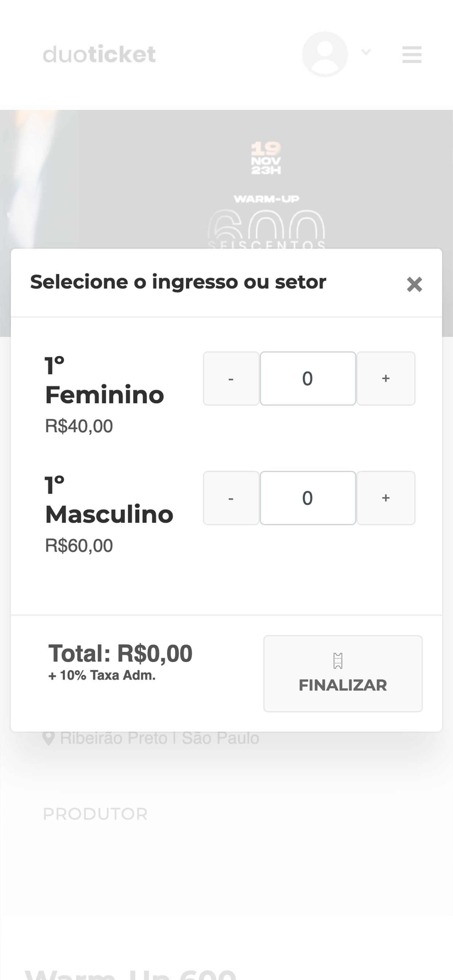Click the PRODUTOR section heading
The width and height of the screenshot is (453, 980).
(x=95, y=814)
